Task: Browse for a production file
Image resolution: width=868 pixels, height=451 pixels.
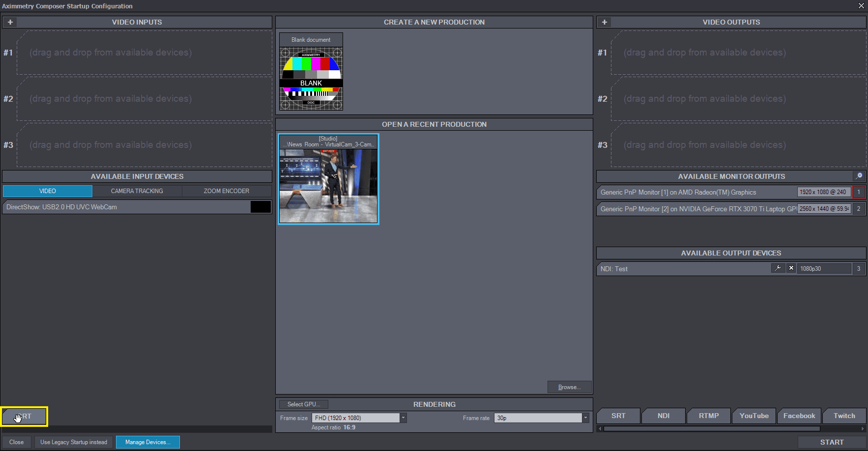Action: pyautogui.click(x=569, y=387)
